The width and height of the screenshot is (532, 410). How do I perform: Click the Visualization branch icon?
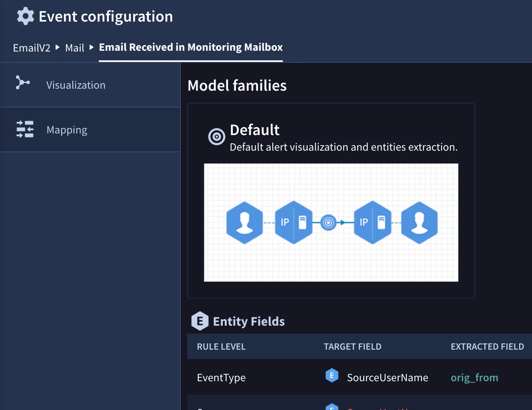(23, 82)
